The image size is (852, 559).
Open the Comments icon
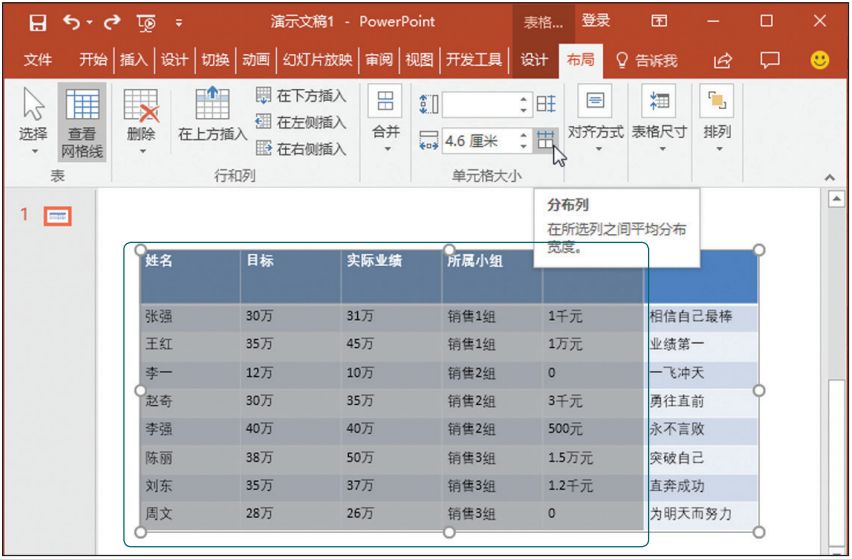click(770, 60)
